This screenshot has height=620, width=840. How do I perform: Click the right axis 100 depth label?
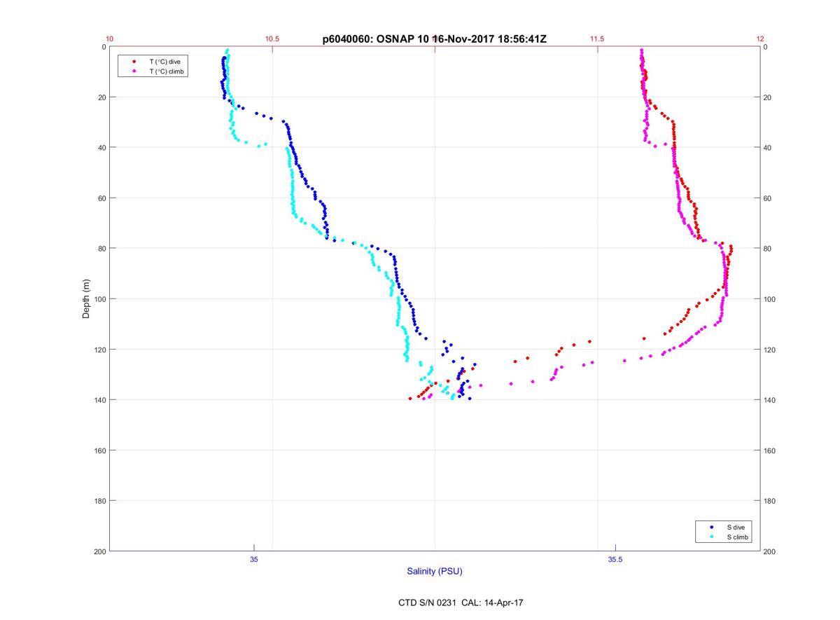coord(770,299)
